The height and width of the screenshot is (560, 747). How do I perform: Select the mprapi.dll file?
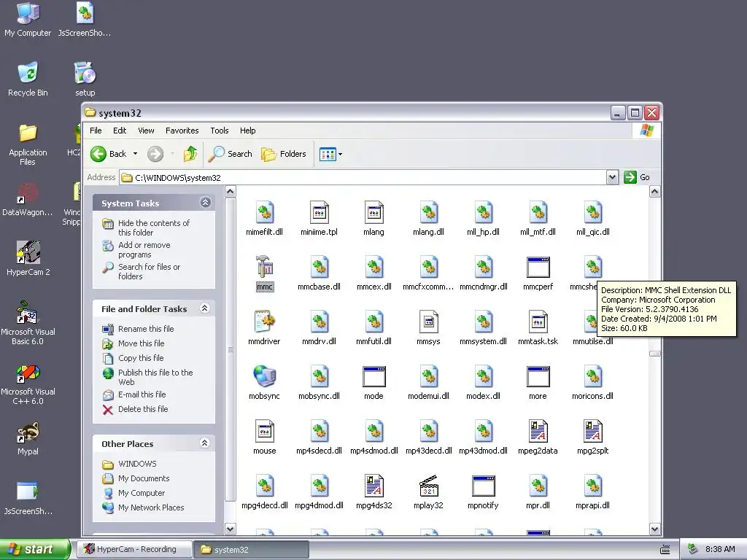coord(592,492)
